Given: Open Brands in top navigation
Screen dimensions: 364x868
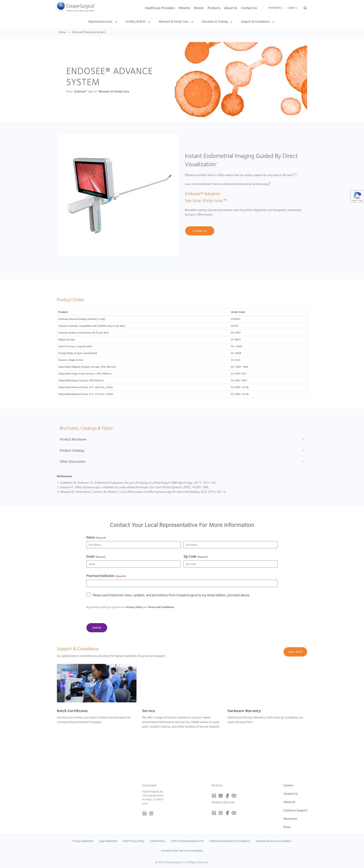Looking at the screenshot, I should tap(198, 8).
